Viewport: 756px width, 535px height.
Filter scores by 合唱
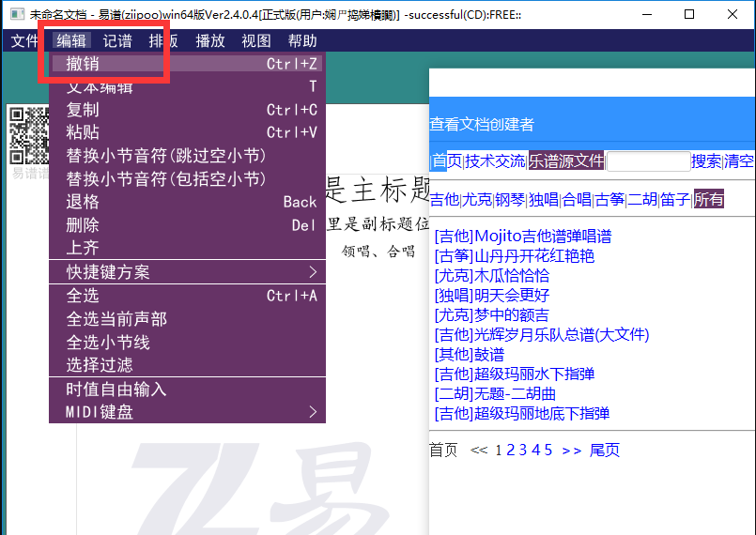[577, 199]
